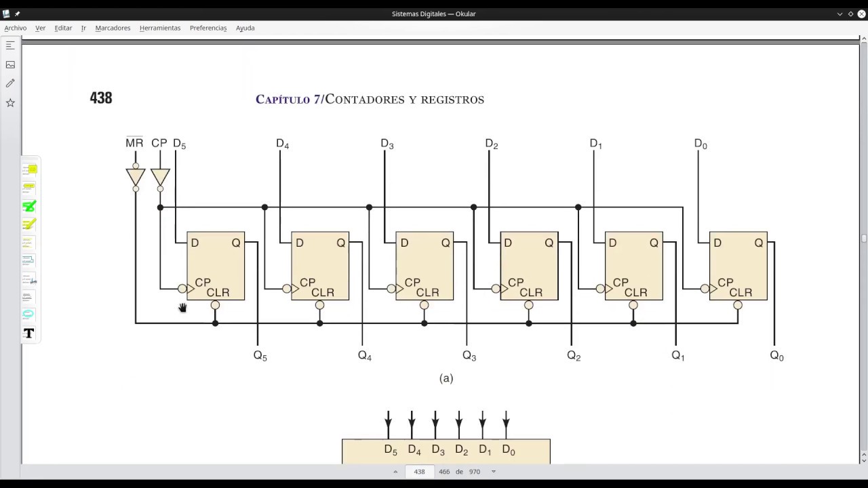Minimize the Okular window
Screen dimensions: 868x488
(x=840, y=14)
